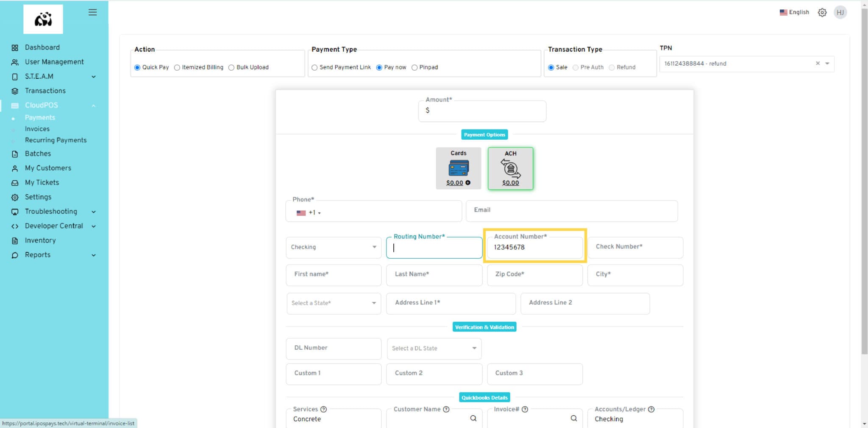This screenshot has height=428, width=868.
Task: Open the Recurring Payments link
Action: (x=56, y=140)
